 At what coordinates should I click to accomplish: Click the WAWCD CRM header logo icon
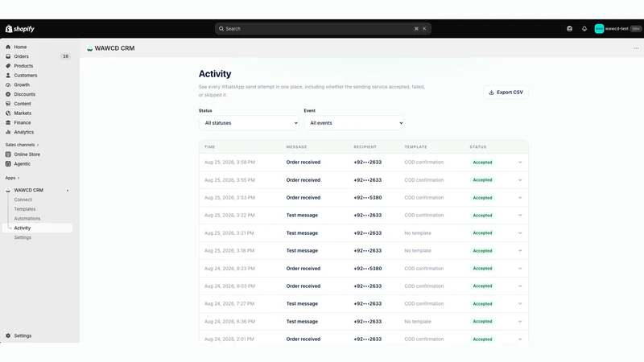[89, 48]
